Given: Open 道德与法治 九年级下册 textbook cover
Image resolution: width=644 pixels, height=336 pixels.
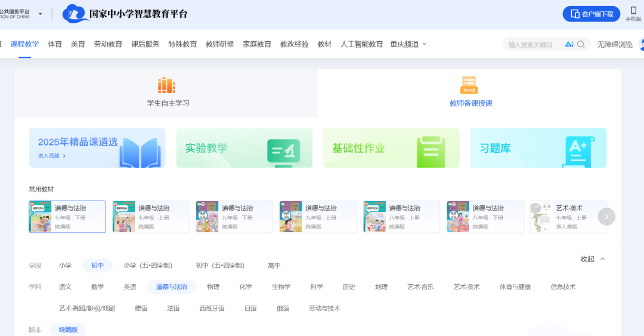Looking at the screenshot, I should [207, 217].
